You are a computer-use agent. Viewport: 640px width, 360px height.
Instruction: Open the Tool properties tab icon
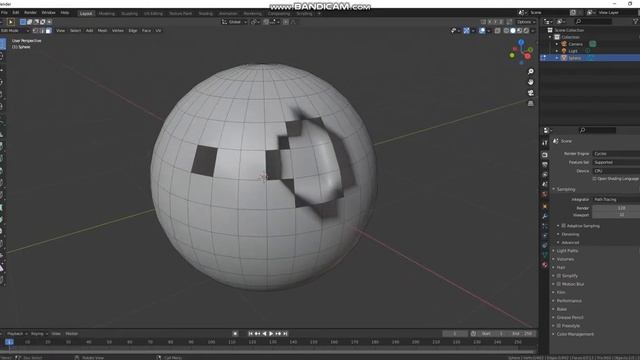point(545,143)
